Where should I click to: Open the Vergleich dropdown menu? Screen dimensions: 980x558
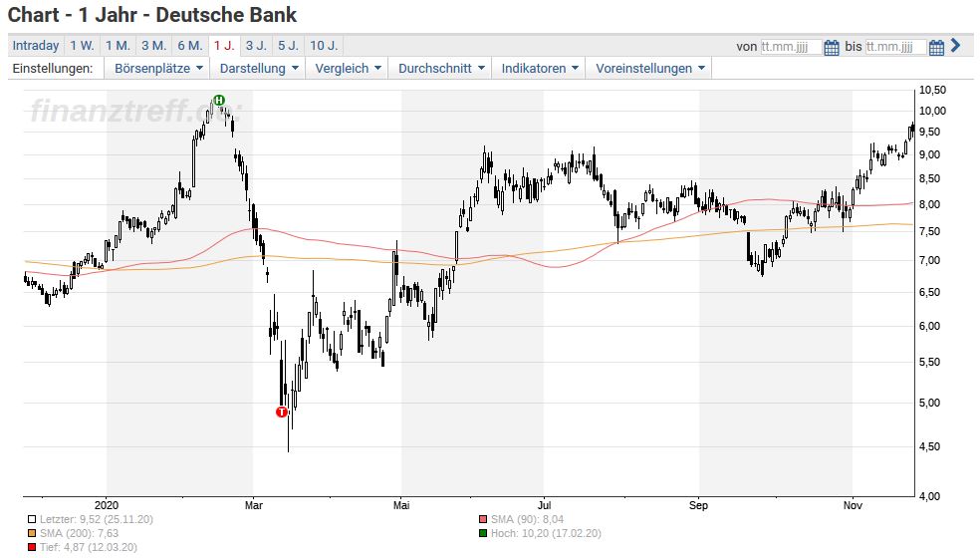349,68
